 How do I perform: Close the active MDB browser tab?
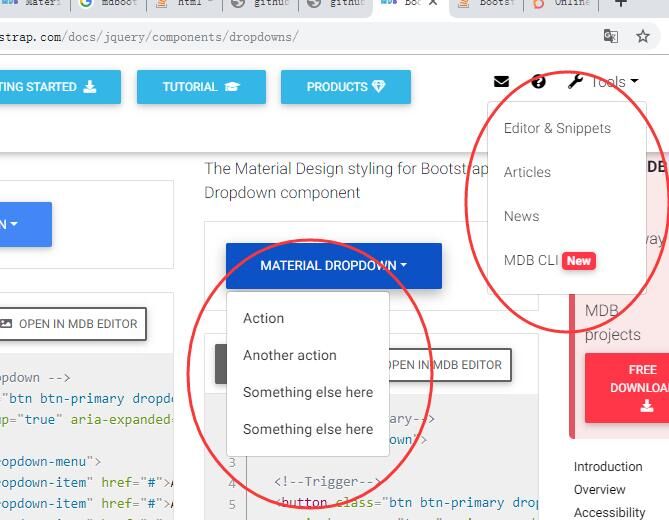click(x=433, y=3)
